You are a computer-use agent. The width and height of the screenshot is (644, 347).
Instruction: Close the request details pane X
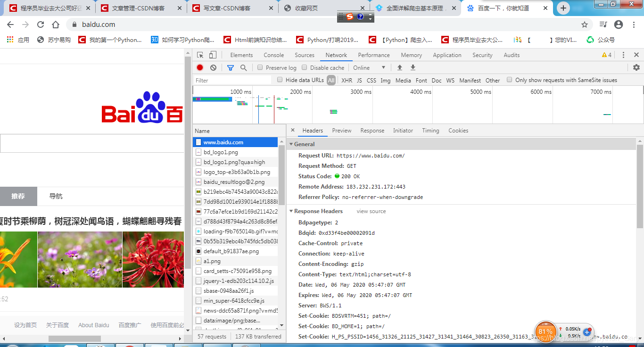(x=293, y=131)
